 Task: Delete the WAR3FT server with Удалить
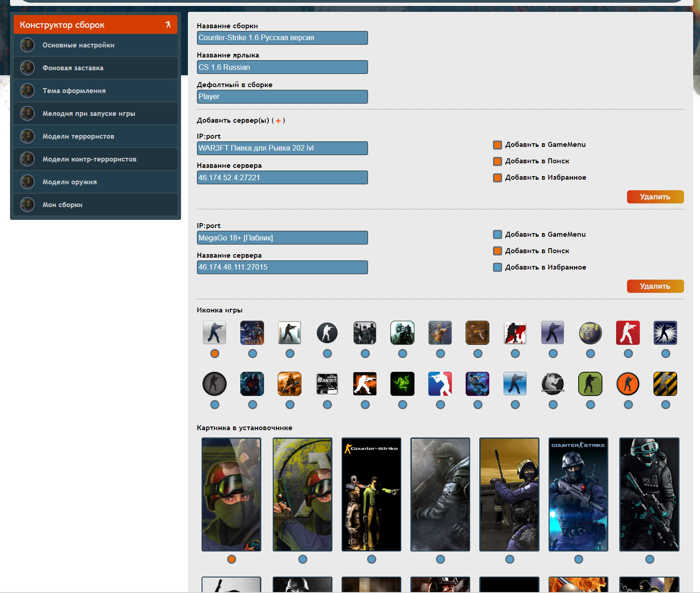(655, 197)
